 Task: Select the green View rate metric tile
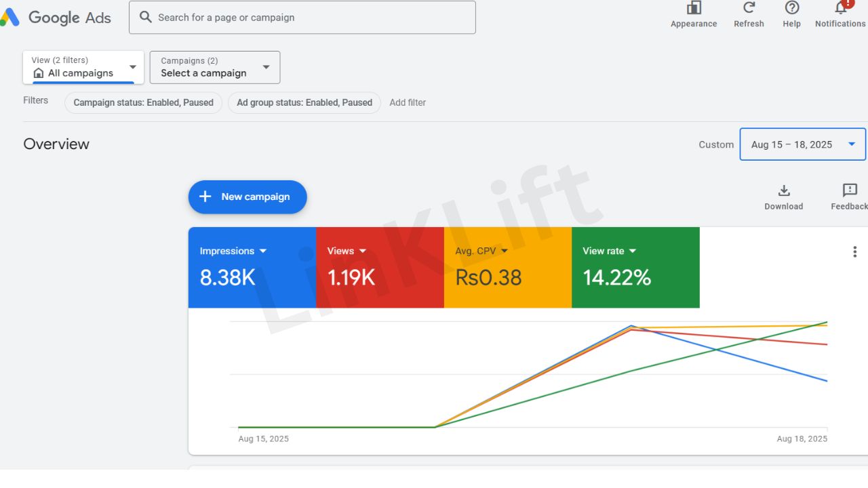pyautogui.click(x=635, y=268)
